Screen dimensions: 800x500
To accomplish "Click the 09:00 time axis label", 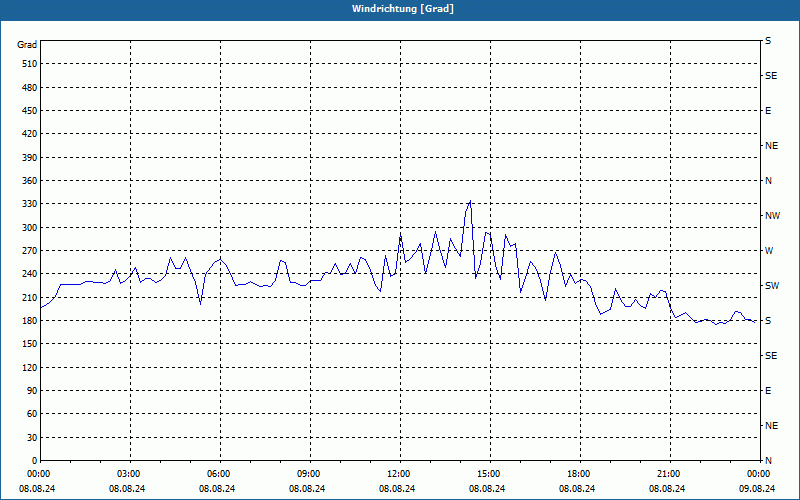I will pyautogui.click(x=307, y=474).
